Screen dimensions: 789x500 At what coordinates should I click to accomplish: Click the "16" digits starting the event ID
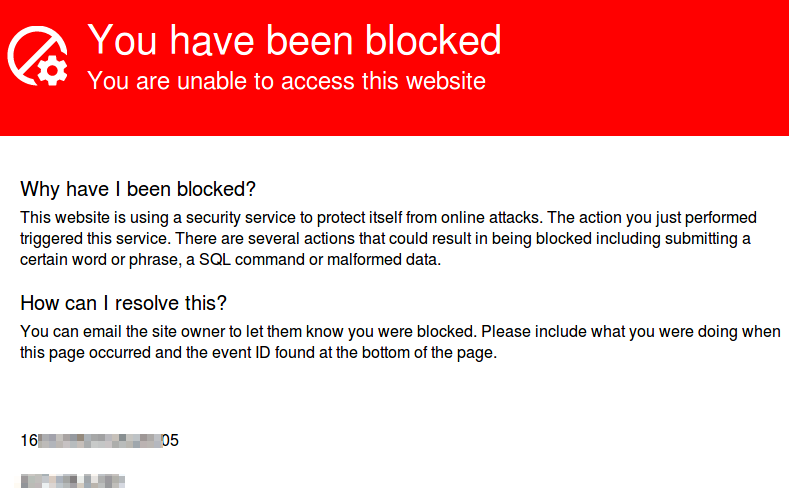(x=29, y=441)
